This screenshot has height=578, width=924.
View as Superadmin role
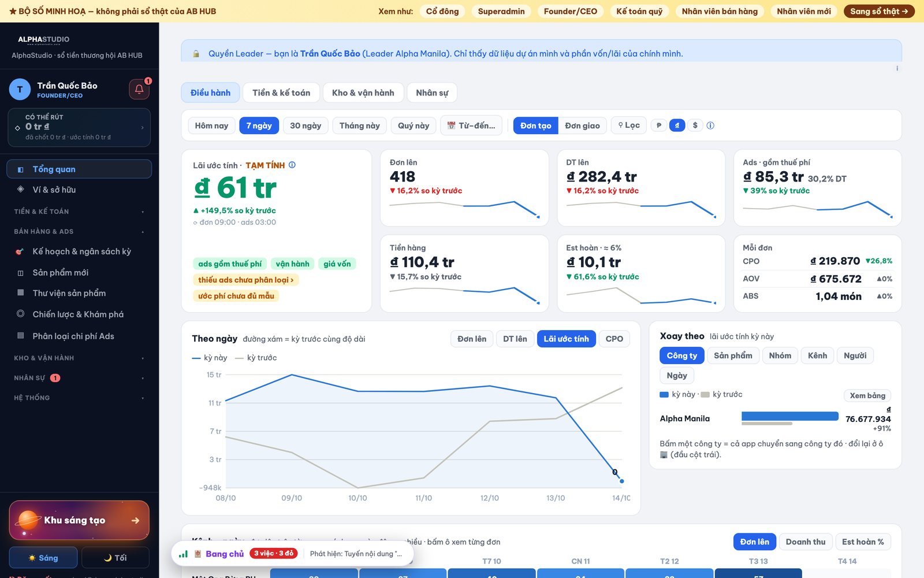tap(501, 11)
